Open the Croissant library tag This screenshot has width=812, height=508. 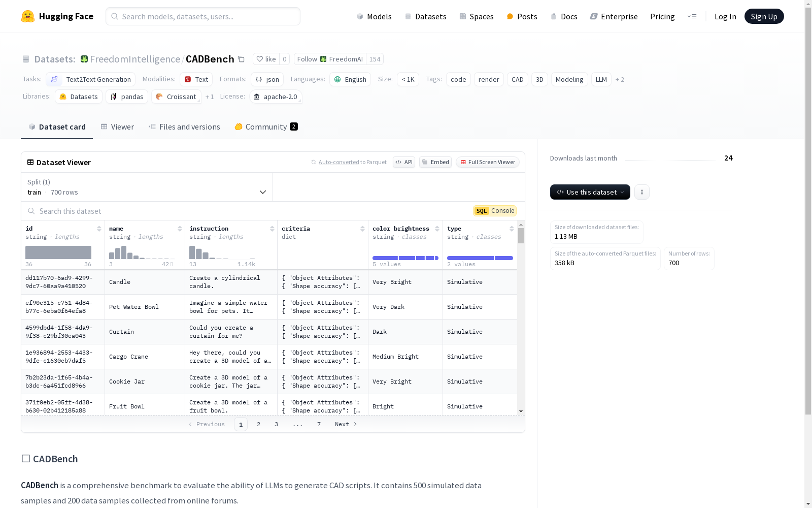click(x=176, y=97)
